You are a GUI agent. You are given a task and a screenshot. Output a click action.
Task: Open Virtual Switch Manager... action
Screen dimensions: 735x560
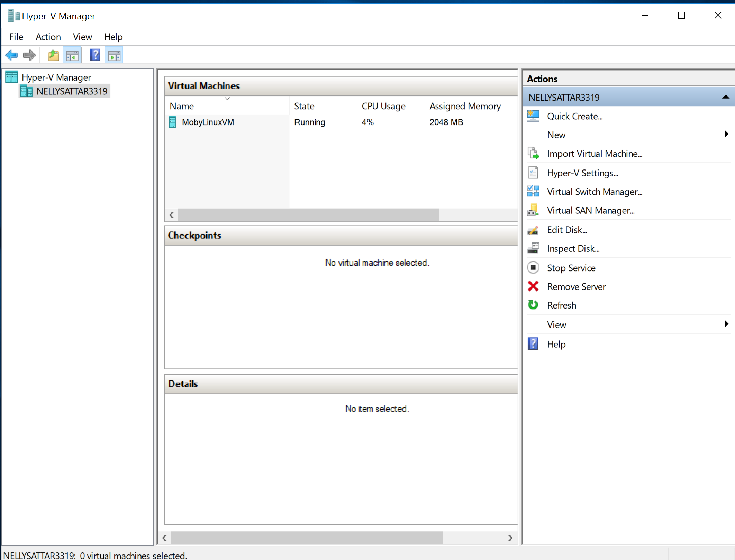coord(595,192)
